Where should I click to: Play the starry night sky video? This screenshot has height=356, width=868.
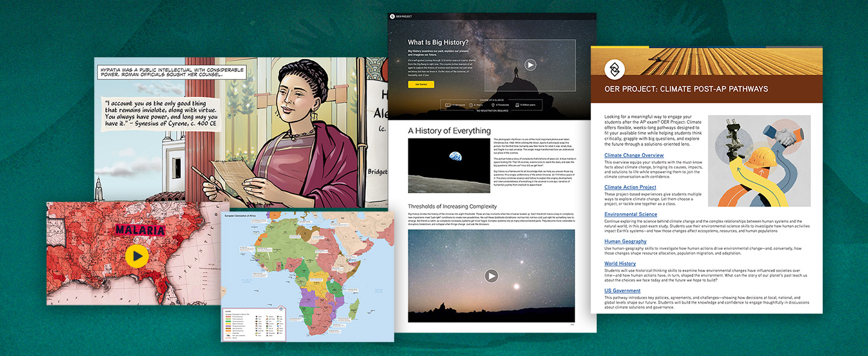pos(492,276)
